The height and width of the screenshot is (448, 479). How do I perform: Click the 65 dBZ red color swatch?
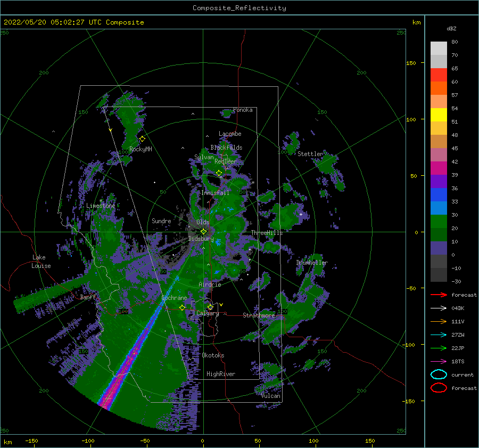point(439,75)
